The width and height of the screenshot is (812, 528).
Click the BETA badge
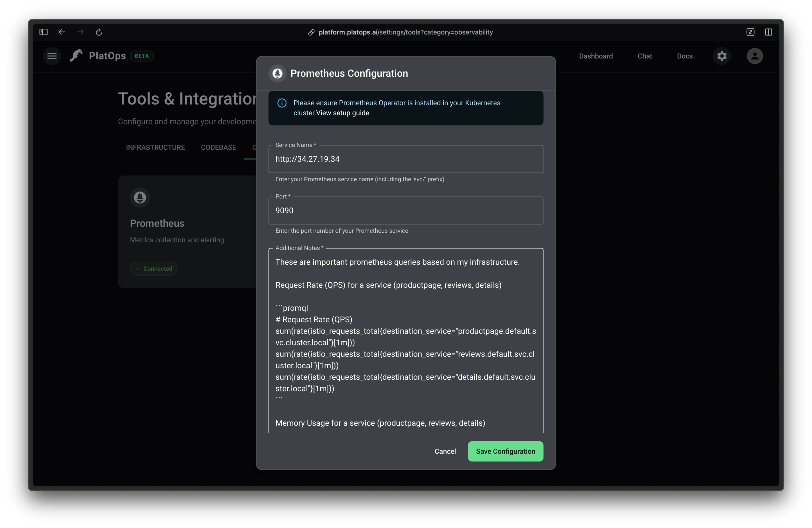coord(141,56)
